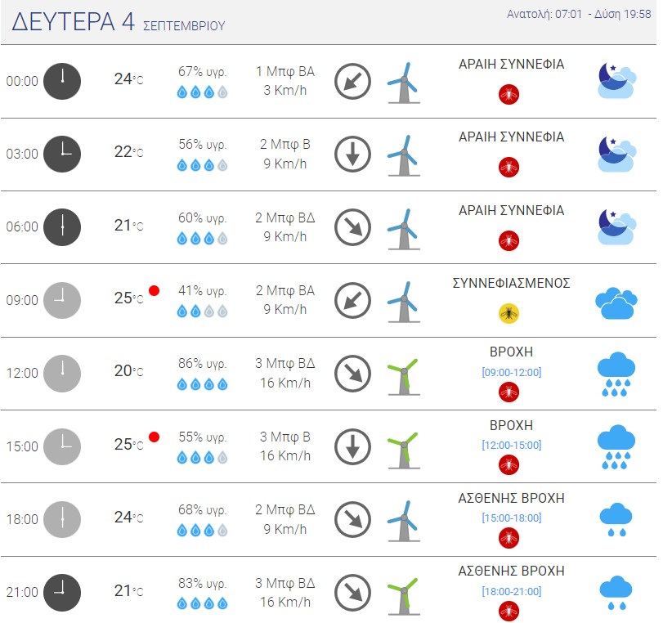Click the 00:00 clock icon
This screenshot has height=623, width=672.
tap(62, 82)
